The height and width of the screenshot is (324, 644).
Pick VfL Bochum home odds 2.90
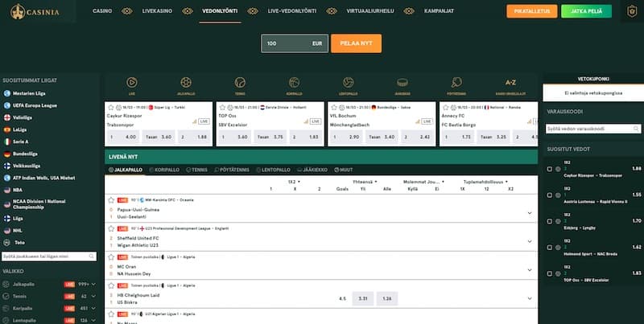(346, 137)
